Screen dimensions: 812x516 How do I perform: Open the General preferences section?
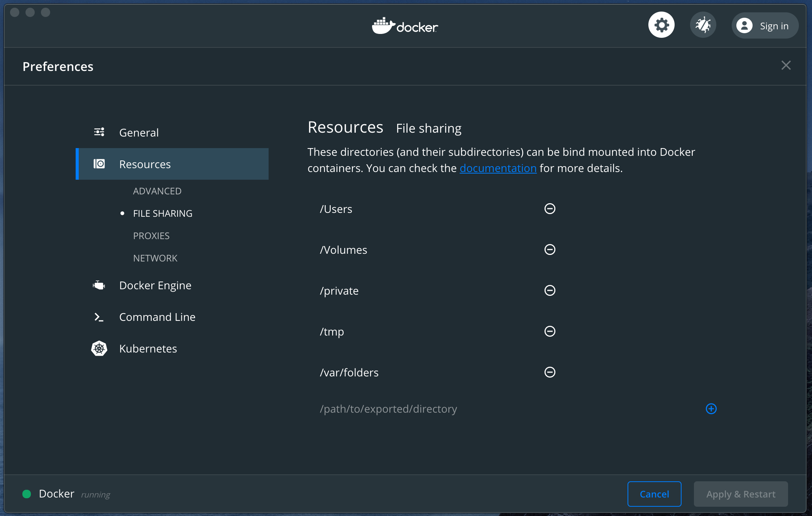click(139, 133)
